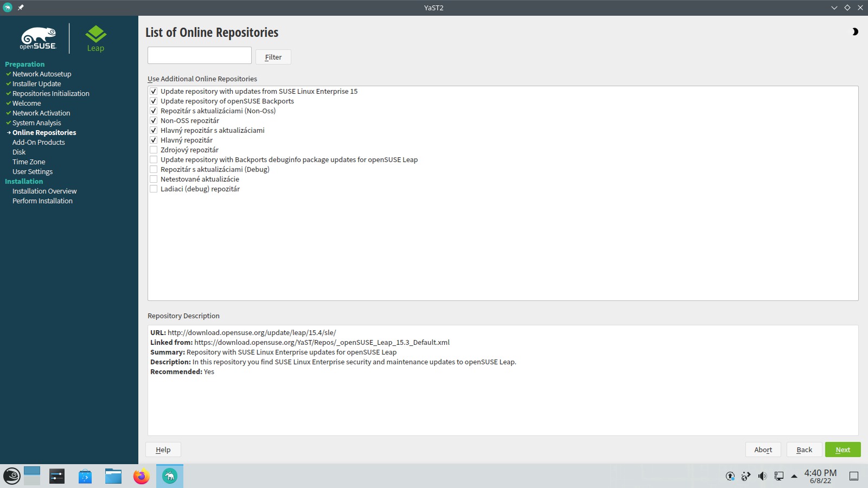Select Add-On Products step
Viewport: 868px width, 488px height.
39,142
